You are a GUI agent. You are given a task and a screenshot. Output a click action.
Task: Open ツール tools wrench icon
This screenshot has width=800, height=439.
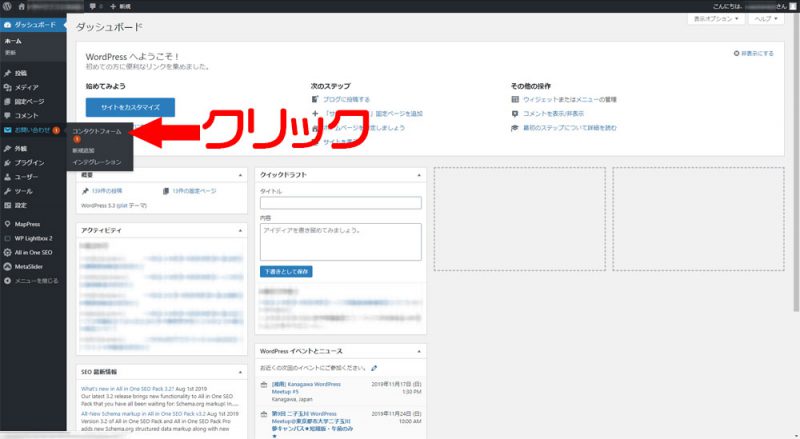tap(7, 191)
